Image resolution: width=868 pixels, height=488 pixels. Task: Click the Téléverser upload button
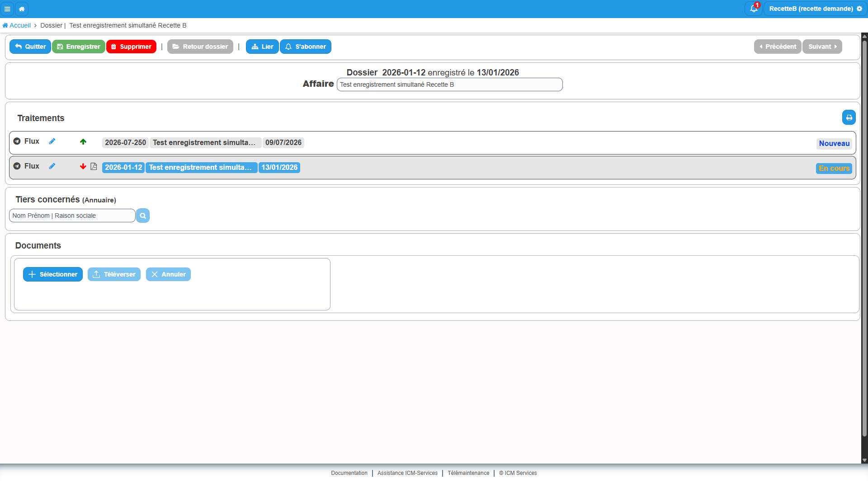(x=114, y=274)
